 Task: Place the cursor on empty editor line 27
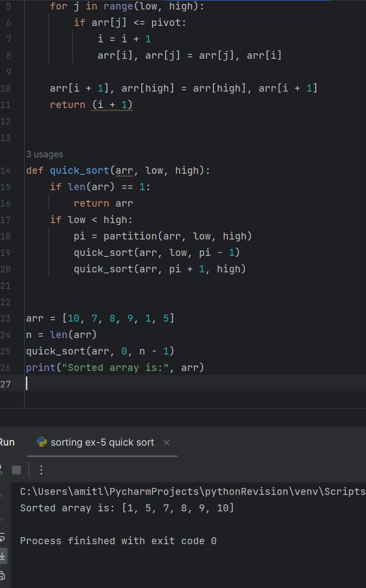pos(195,384)
